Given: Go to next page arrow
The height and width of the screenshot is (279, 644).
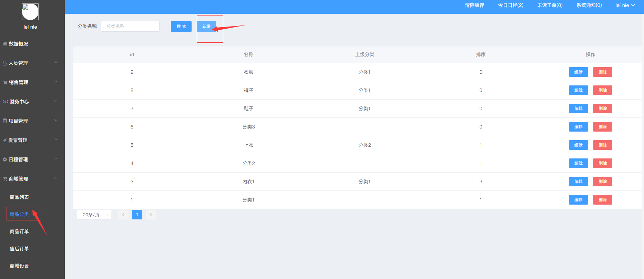Looking at the screenshot, I should (151, 215).
